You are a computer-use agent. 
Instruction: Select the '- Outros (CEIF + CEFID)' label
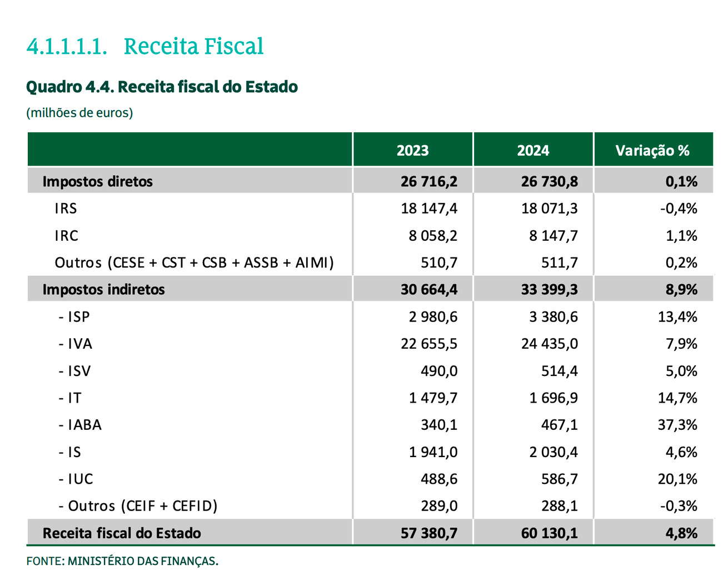[x=138, y=506]
